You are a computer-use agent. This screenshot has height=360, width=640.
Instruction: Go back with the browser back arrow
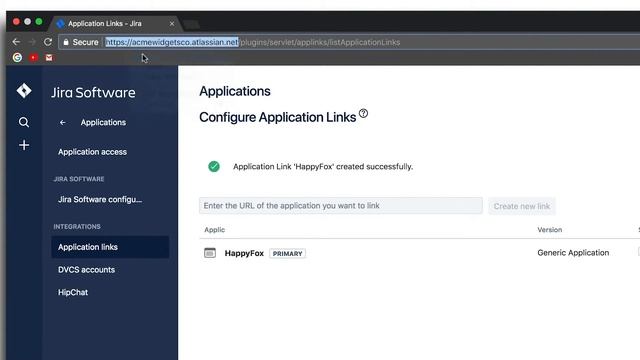[16, 42]
